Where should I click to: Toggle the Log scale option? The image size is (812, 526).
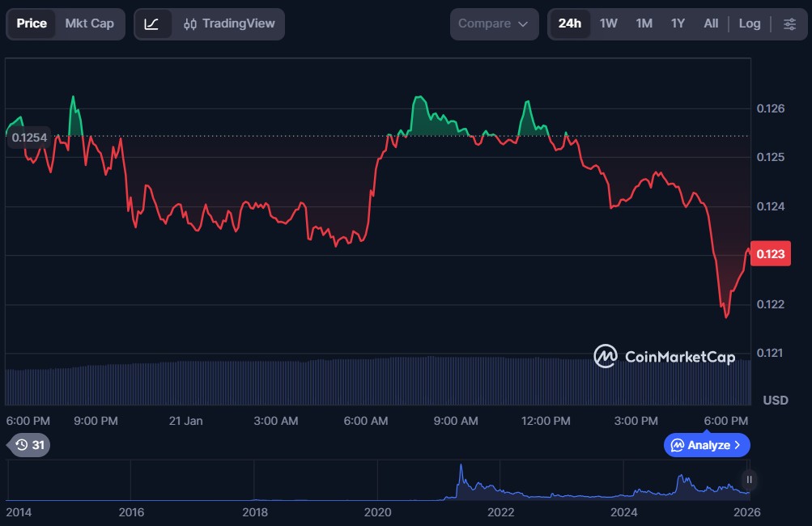(x=749, y=24)
